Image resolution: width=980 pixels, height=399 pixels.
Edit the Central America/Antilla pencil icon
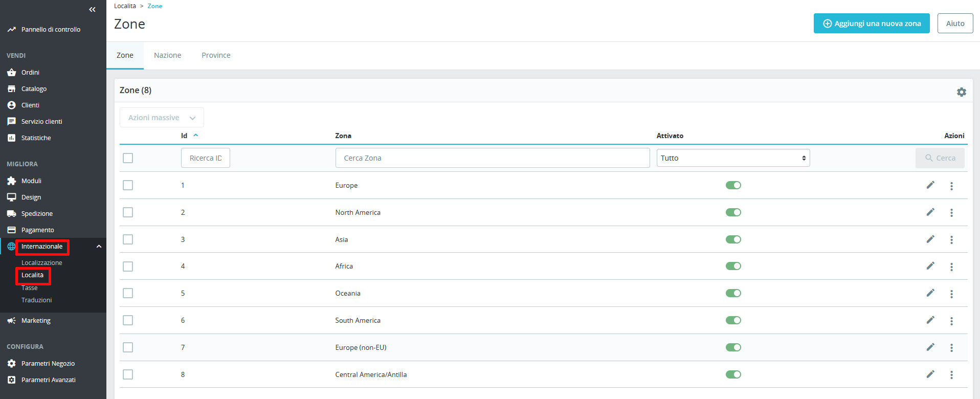930,374
